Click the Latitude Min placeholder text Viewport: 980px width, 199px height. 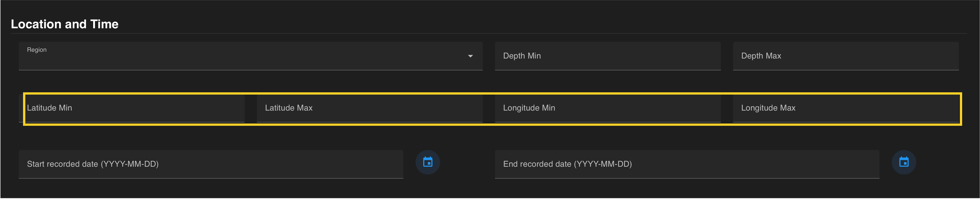pos(50,108)
